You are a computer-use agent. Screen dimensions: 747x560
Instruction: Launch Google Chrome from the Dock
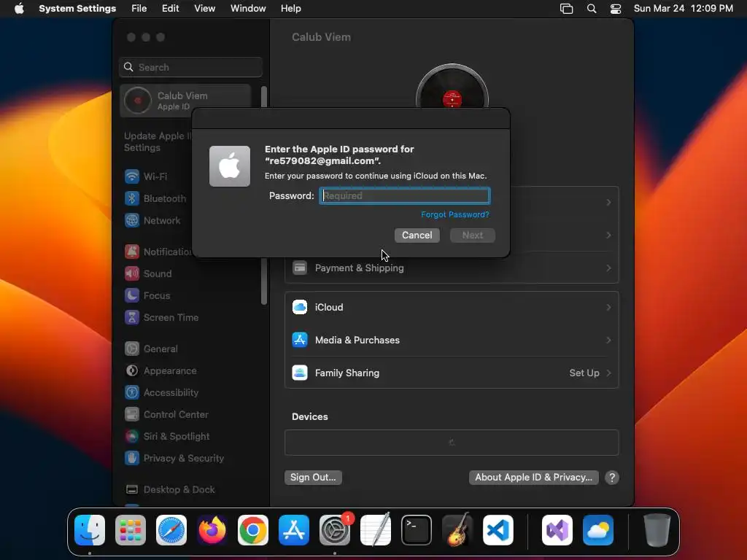click(x=253, y=530)
